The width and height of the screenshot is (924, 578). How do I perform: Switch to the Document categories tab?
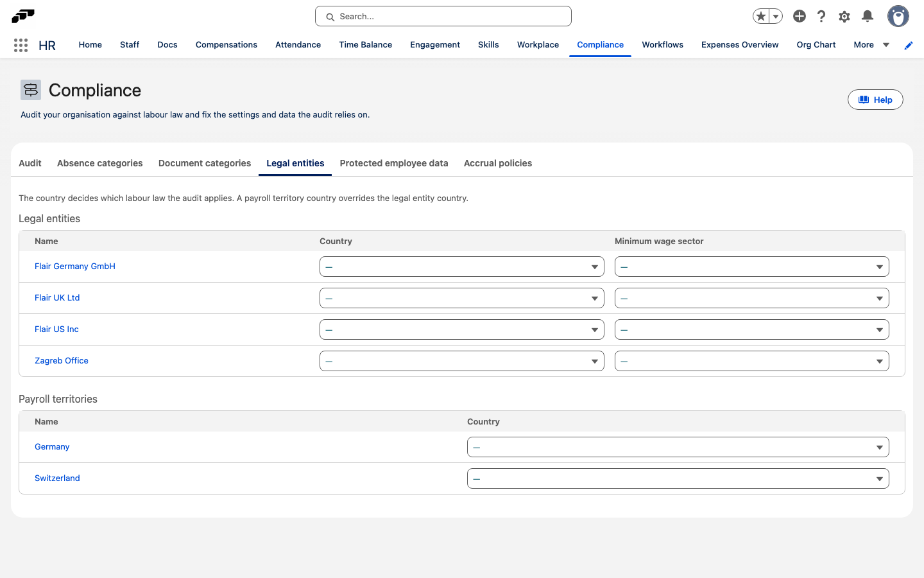[x=205, y=163]
